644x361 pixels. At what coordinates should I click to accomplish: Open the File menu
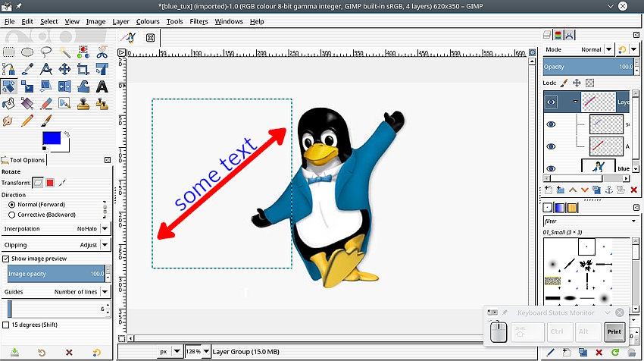click(9, 21)
